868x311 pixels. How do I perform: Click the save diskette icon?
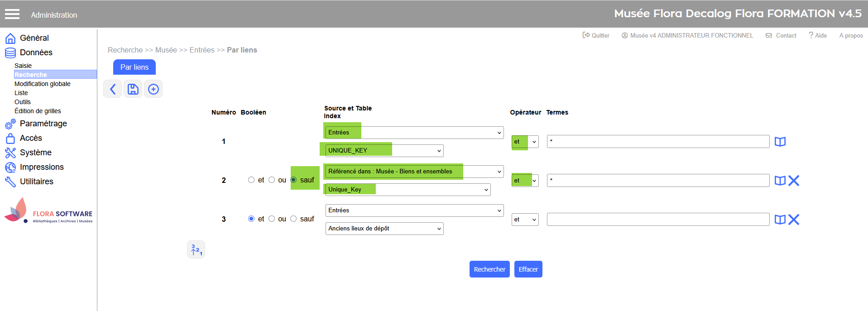point(133,89)
